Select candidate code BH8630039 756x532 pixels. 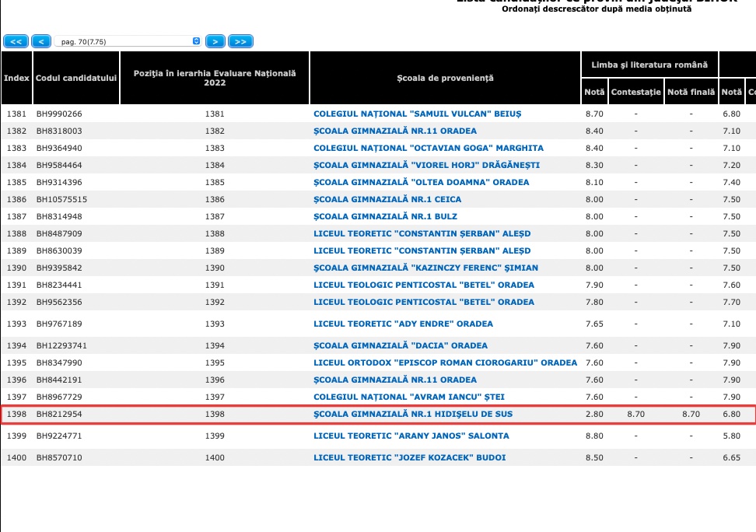point(59,250)
